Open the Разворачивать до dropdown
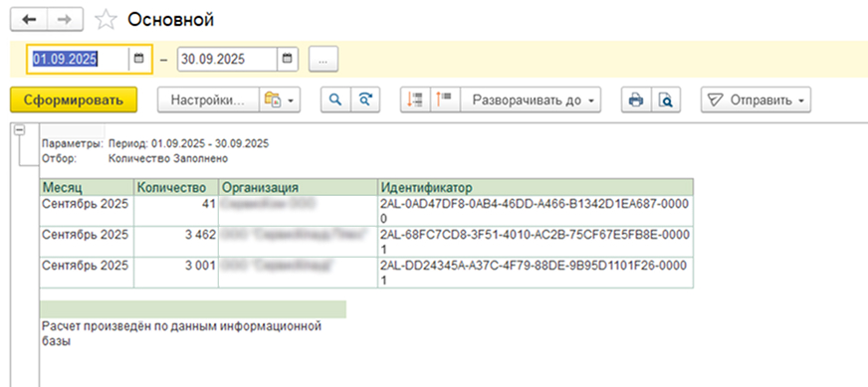Screen dimensions: 868x387 pos(531,100)
